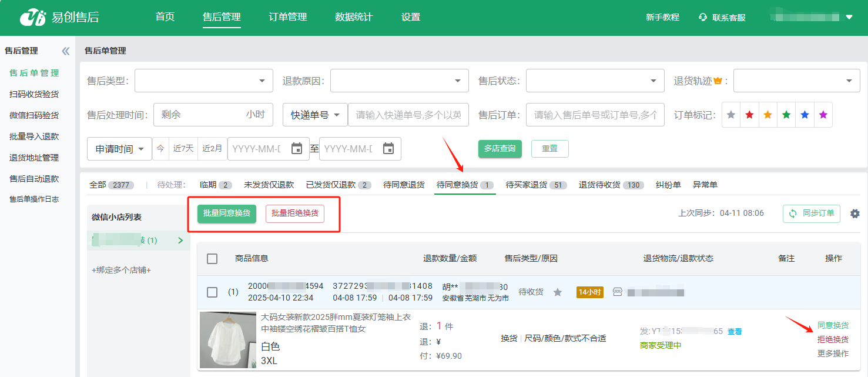
Task: Click the 批量同意换货 button
Action: point(227,213)
